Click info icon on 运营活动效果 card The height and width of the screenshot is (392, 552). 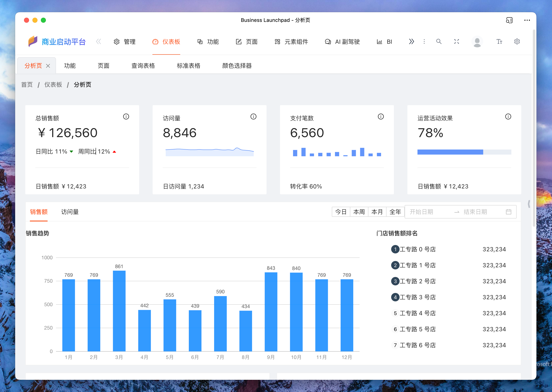(508, 117)
